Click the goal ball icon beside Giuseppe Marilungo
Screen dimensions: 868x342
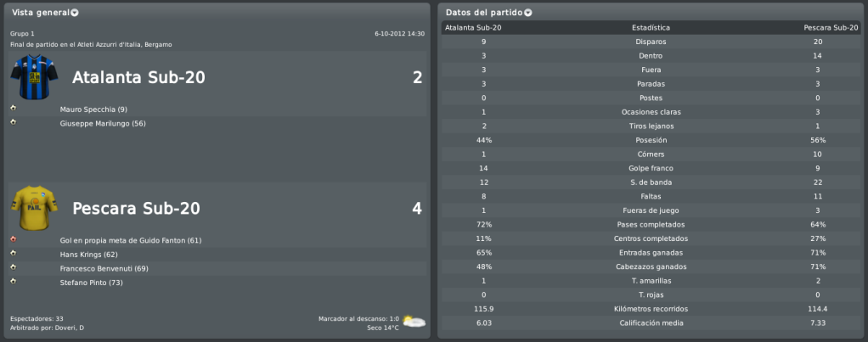pos(13,122)
